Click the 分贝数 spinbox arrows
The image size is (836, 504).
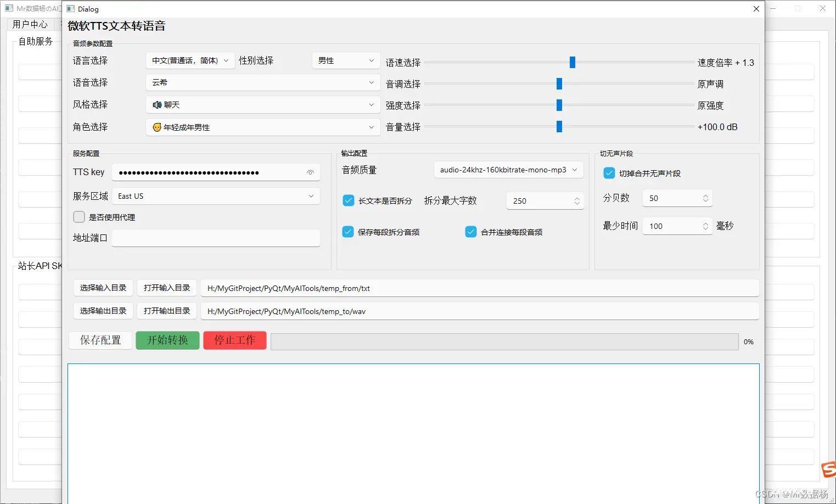tap(705, 198)
